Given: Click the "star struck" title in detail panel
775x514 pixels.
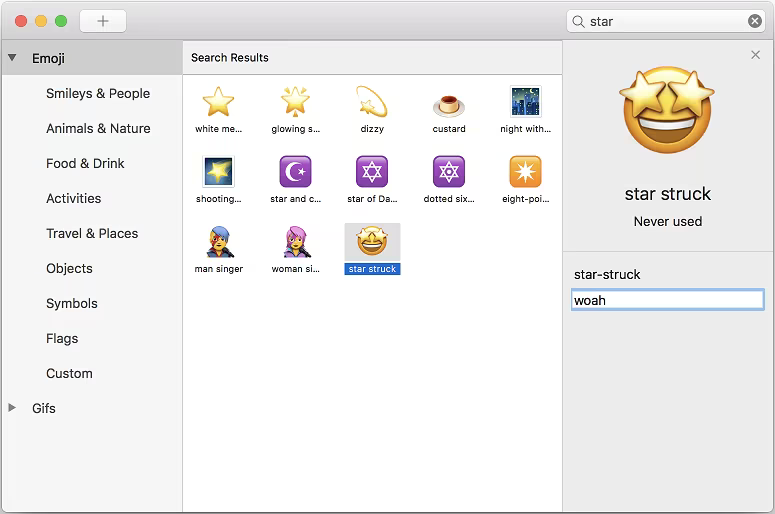Looking at the screenshot, I should tap(668, 194).
